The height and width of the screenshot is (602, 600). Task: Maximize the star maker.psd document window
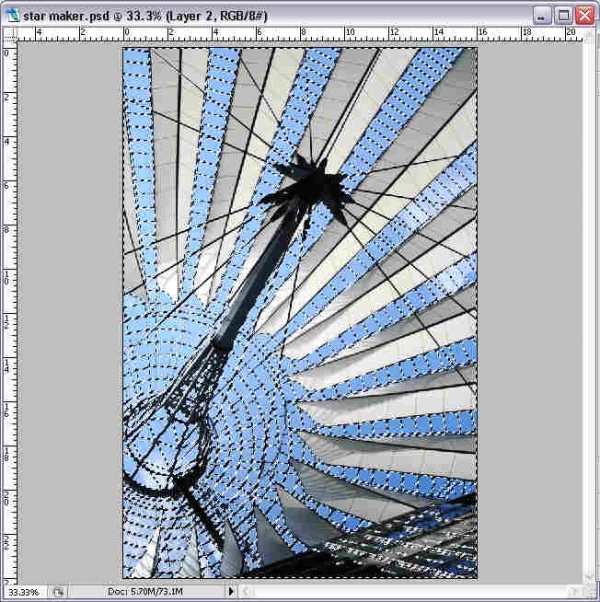564,16
